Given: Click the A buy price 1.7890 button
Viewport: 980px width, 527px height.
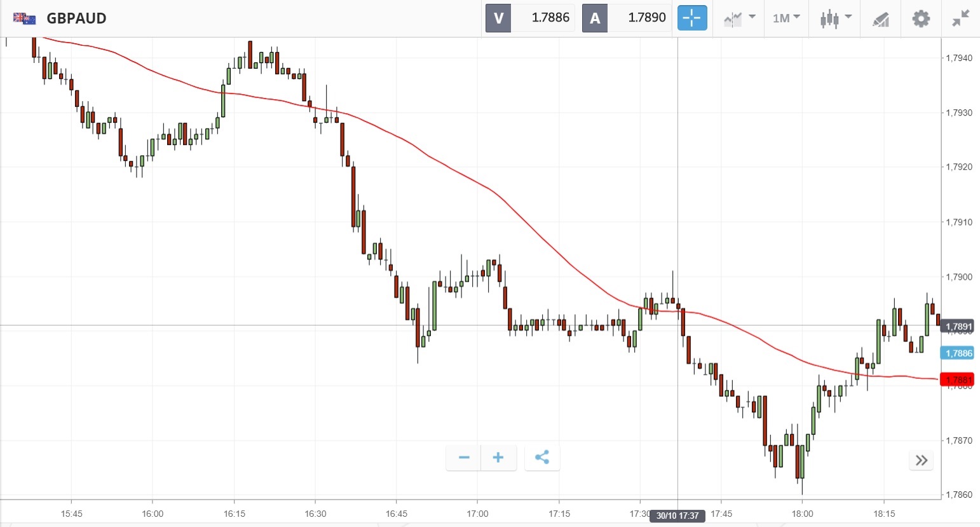Looking at the screenshot, I should pyautogui.click(x=627, y=18).
